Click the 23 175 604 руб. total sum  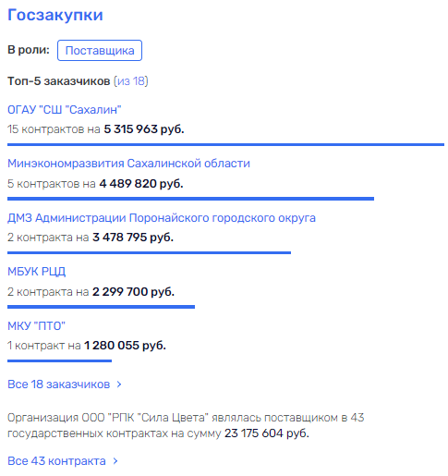(x=267, y=433)
